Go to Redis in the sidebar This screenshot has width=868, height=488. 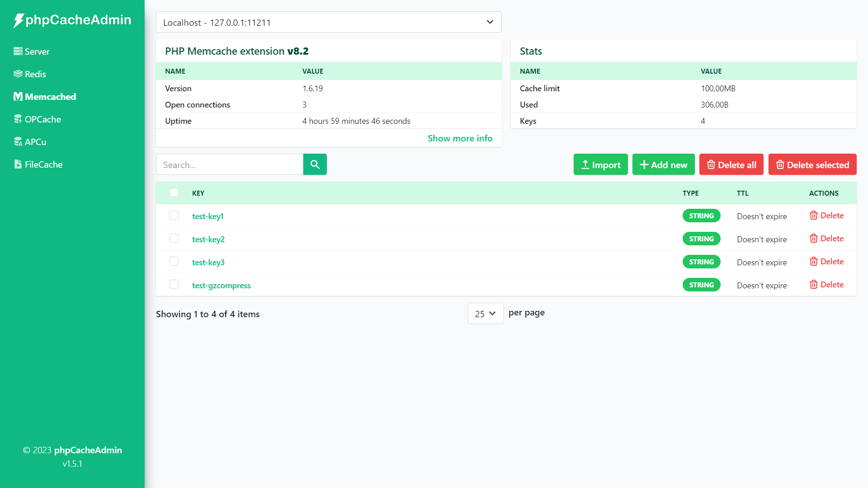click(35, 74)
